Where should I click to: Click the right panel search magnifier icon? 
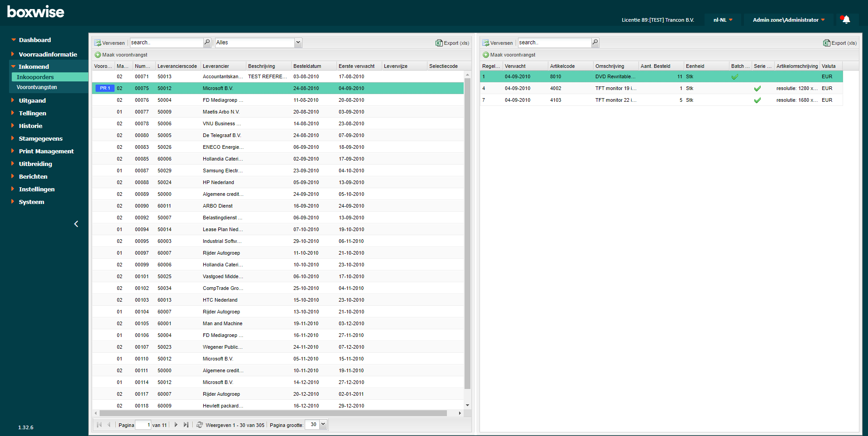coord(595,43)
